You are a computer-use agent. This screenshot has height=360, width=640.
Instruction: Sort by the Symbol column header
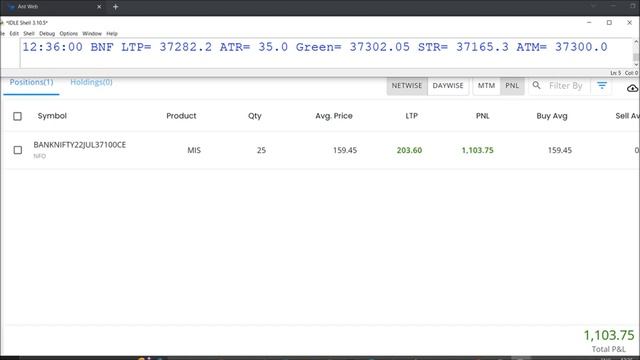click(52, 116)
